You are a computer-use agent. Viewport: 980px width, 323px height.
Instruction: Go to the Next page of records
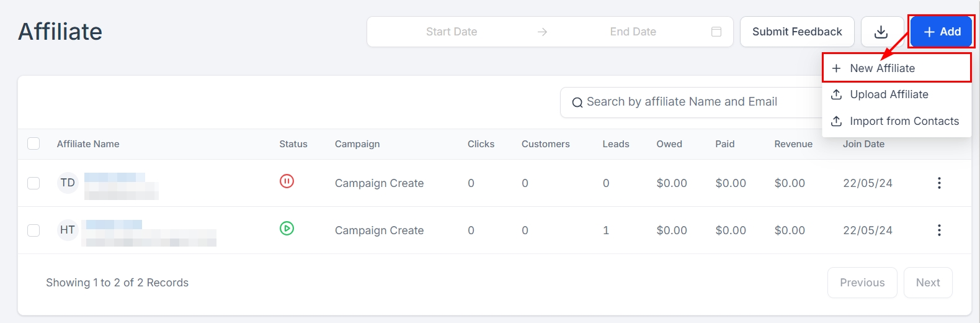point(928,283)
